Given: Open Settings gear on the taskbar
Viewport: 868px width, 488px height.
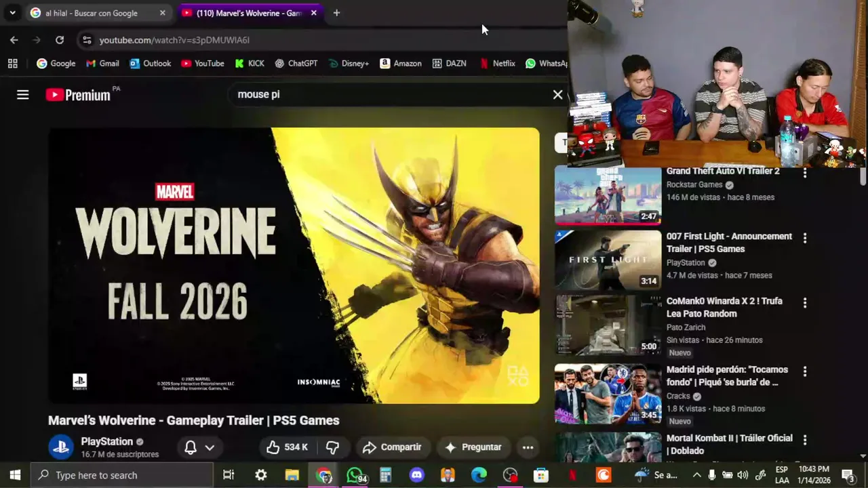Looking at the screenshot, I should (x=260, y=475).
